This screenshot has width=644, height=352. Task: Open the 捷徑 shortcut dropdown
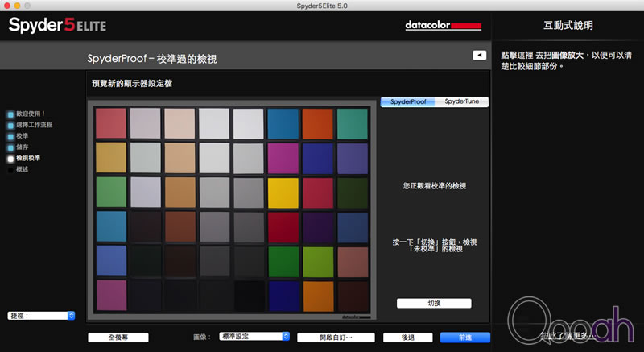tap(41, 316)
